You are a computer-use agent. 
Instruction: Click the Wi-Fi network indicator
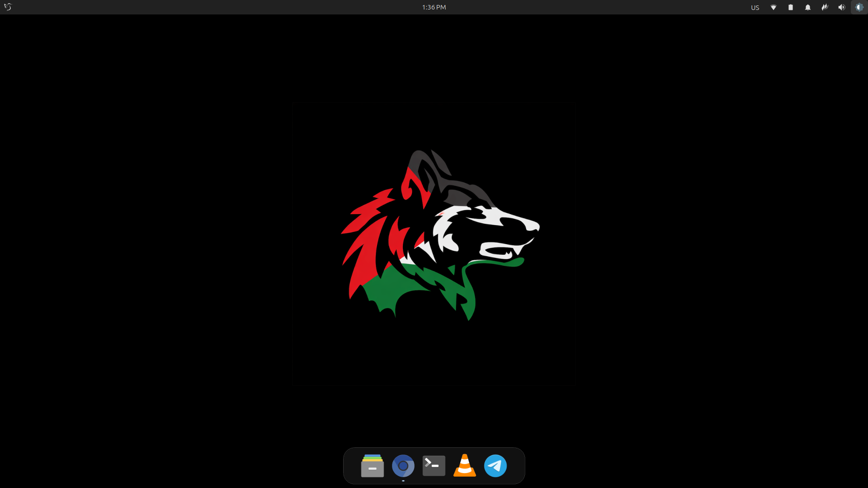pyautogui.click(x=774, y=7)
